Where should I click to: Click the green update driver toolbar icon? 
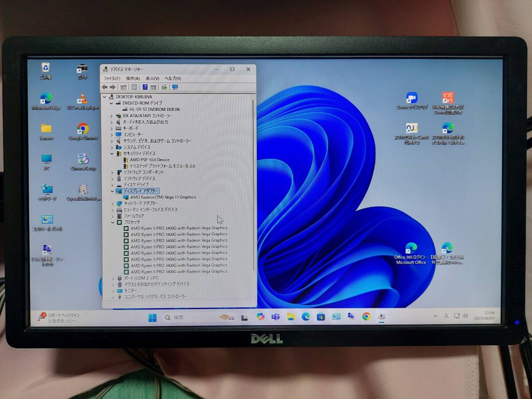(164, 87)
